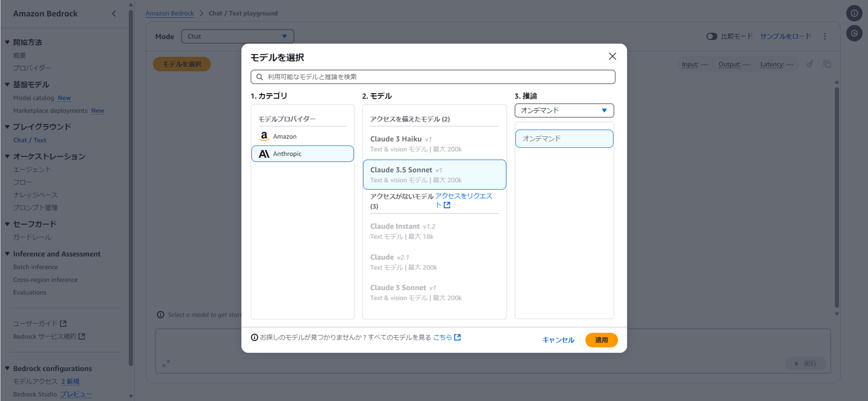Collapse Bedrock configurations section

pyautogui.click(x=7, y=368)
